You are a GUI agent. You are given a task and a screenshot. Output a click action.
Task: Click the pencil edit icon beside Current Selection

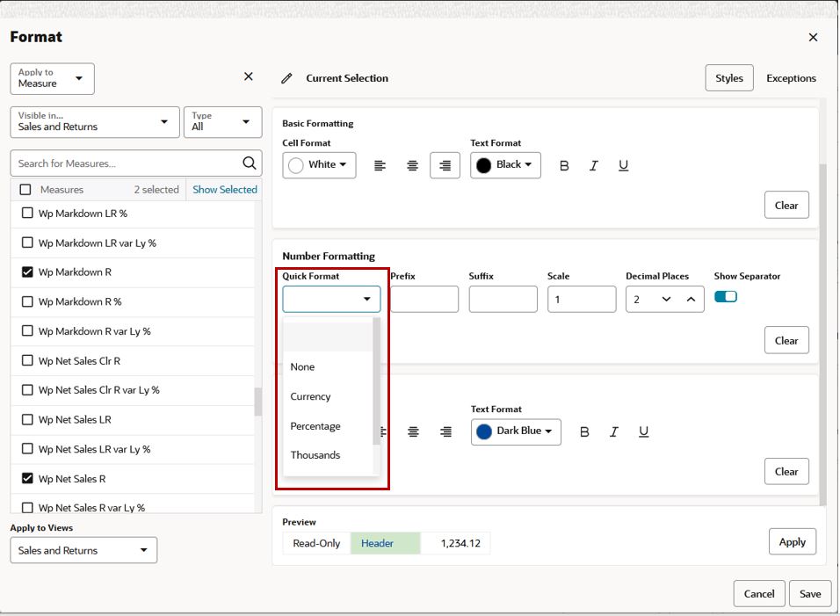(286, 78)
